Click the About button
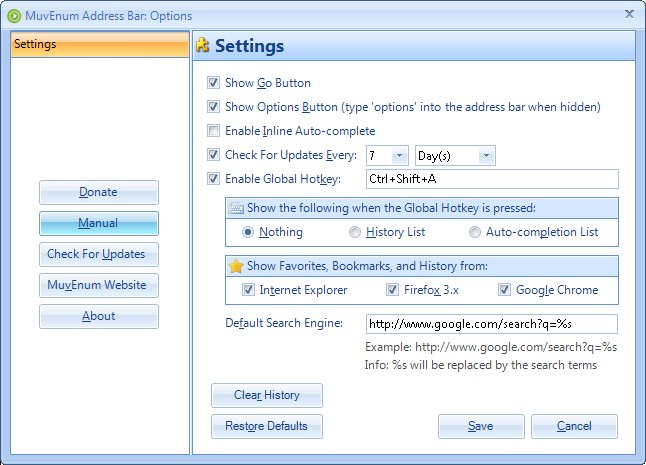Viewport: 646px width, 465px height. click(x=99, y=316)
